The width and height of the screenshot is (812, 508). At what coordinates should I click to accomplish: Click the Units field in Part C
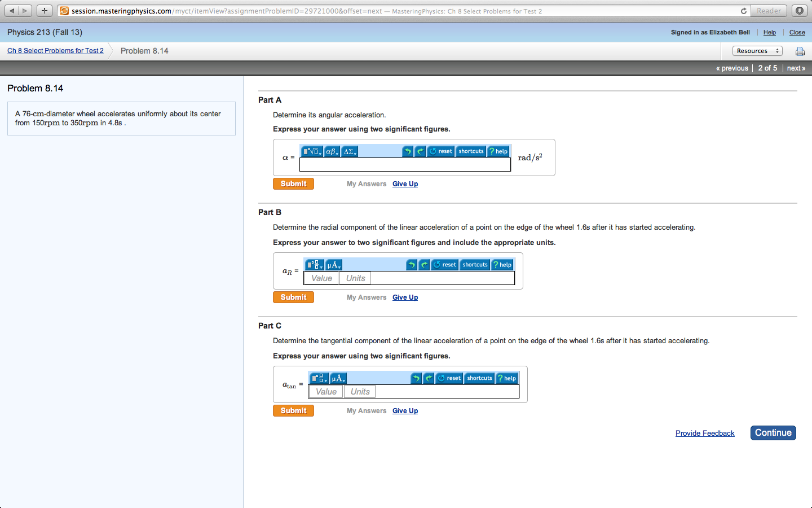[x=359, y=391]
